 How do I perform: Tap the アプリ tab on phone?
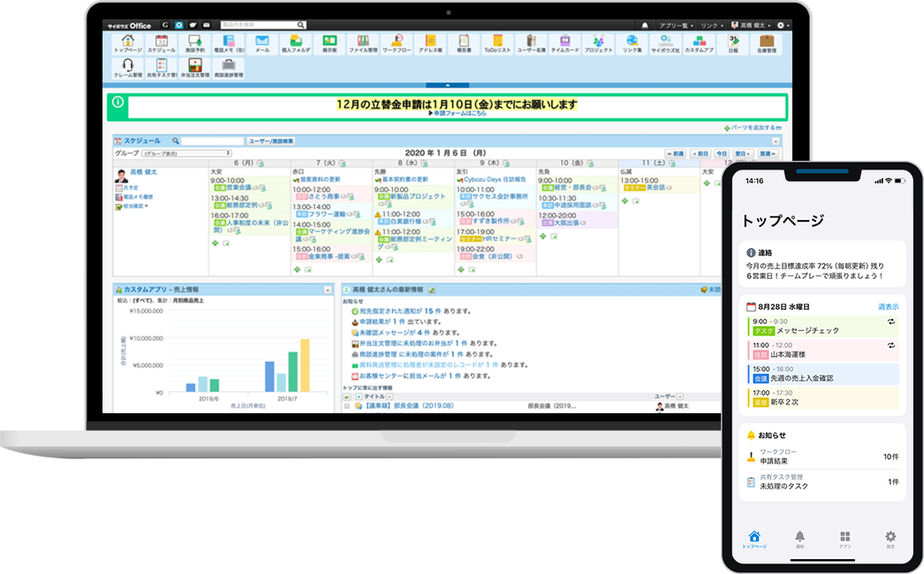(x=844, y=540)
